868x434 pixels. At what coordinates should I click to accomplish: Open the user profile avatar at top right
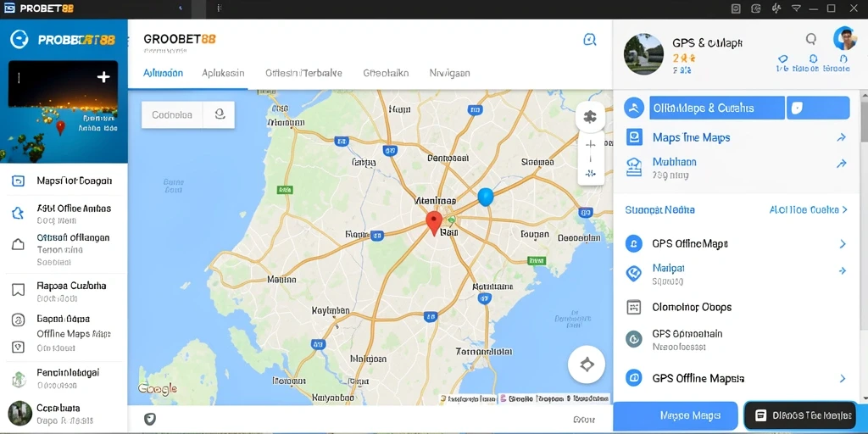845,38
